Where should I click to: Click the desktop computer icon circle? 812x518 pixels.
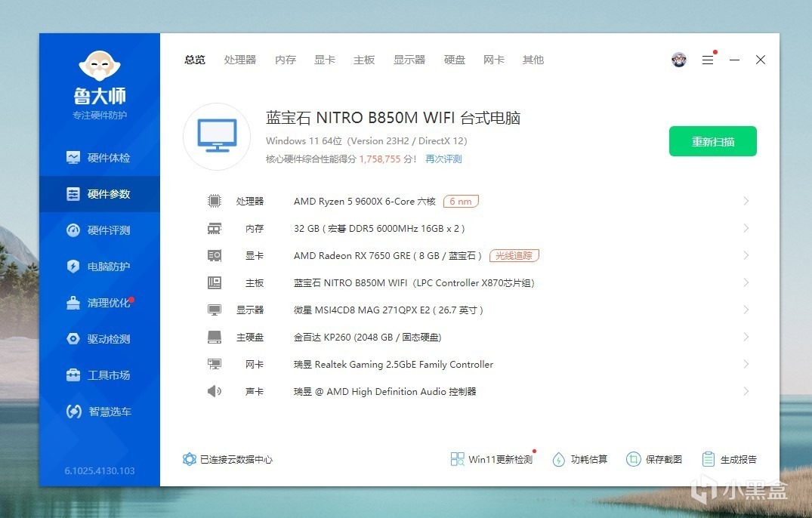(x=217, y=136)
